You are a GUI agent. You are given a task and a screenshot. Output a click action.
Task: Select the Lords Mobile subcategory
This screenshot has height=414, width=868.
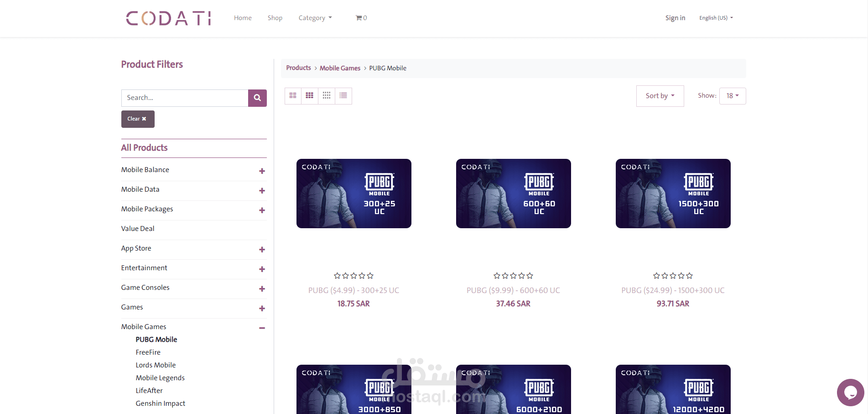tap(156, 365)
